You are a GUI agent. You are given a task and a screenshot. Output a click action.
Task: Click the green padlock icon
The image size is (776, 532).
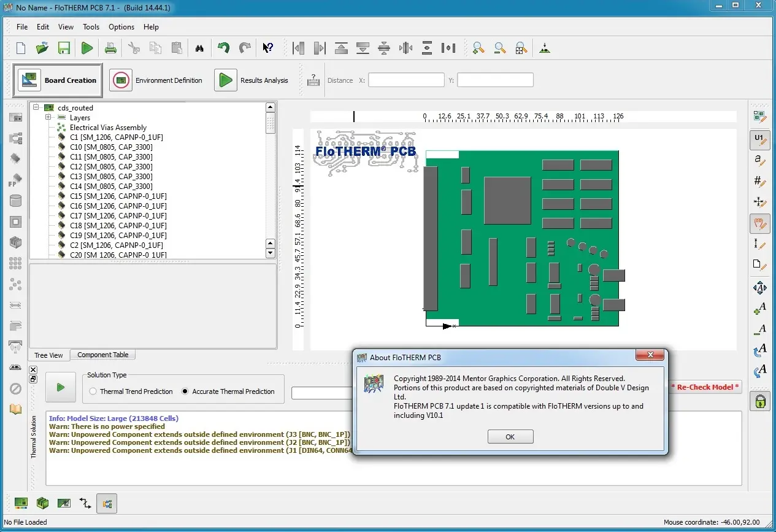(x=760, y=401)
